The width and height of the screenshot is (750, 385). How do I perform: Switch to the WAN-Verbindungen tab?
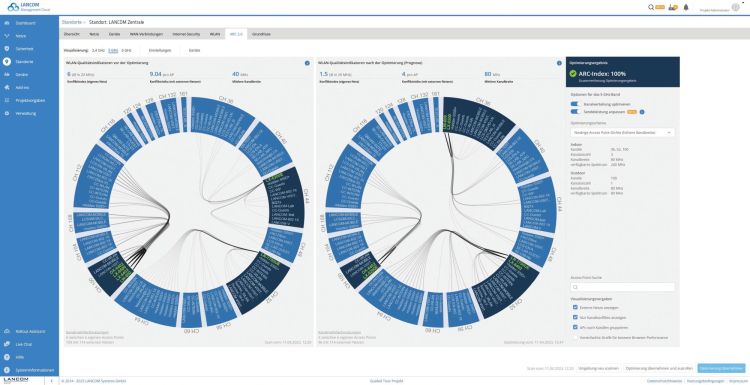[x=146, y=34]
